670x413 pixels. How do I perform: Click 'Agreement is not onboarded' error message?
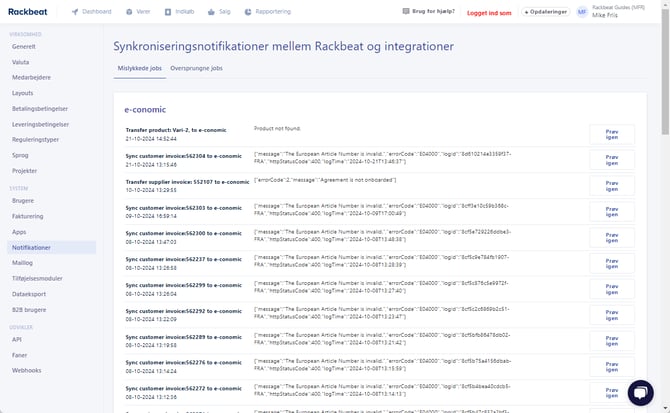click(325, 180)
